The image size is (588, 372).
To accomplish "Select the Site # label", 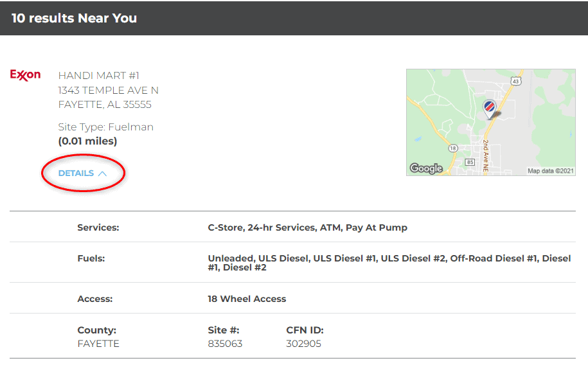I will 224,330.
